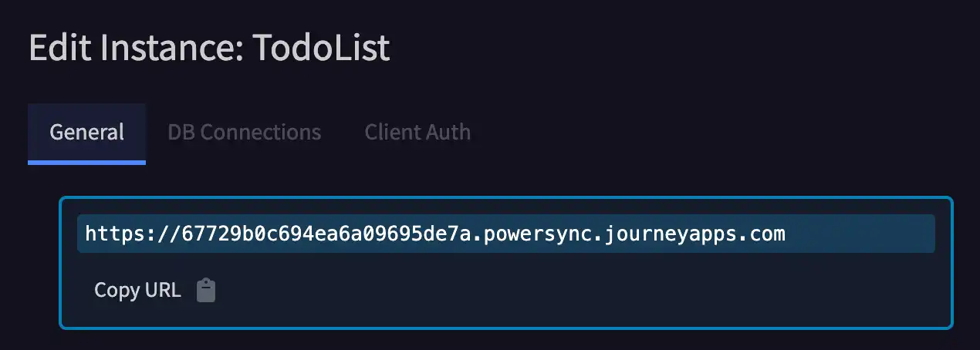Click "TodoList" in the page heading
Screen dimensions: 980x350
(x=321, y=49)
